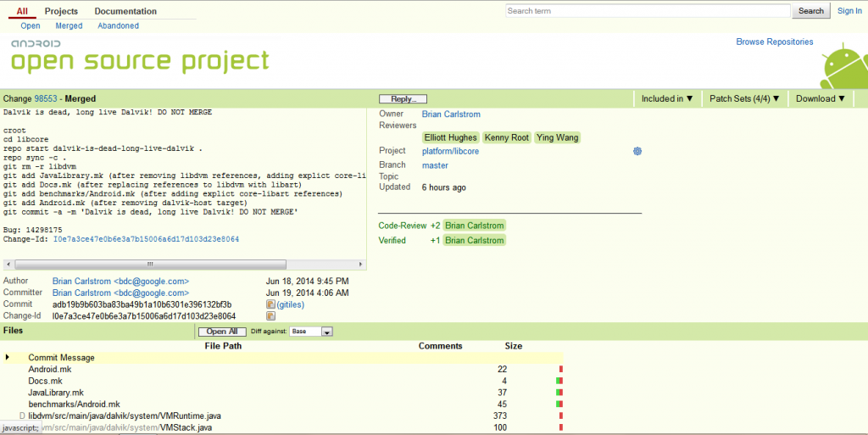Click the Jun 19, 2014 4:06 AM date

(x=307, y=293)
